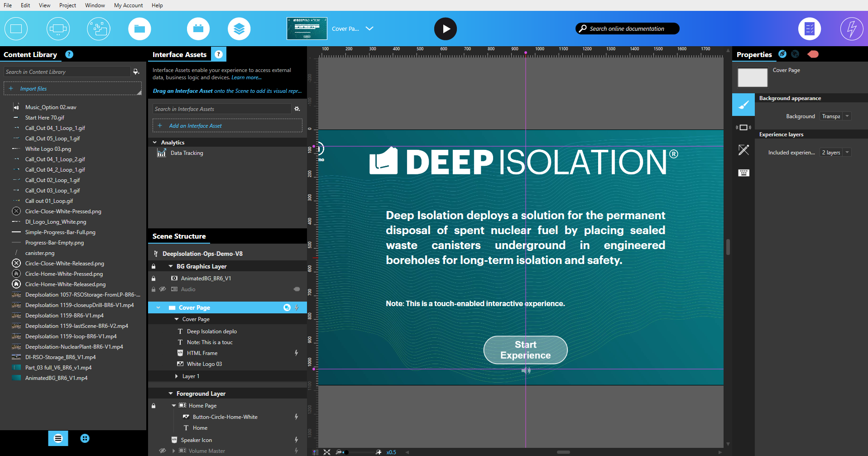Click Add an Interface Asset
The width and height of the screenshot is (868, 456).
pos(227,125)
